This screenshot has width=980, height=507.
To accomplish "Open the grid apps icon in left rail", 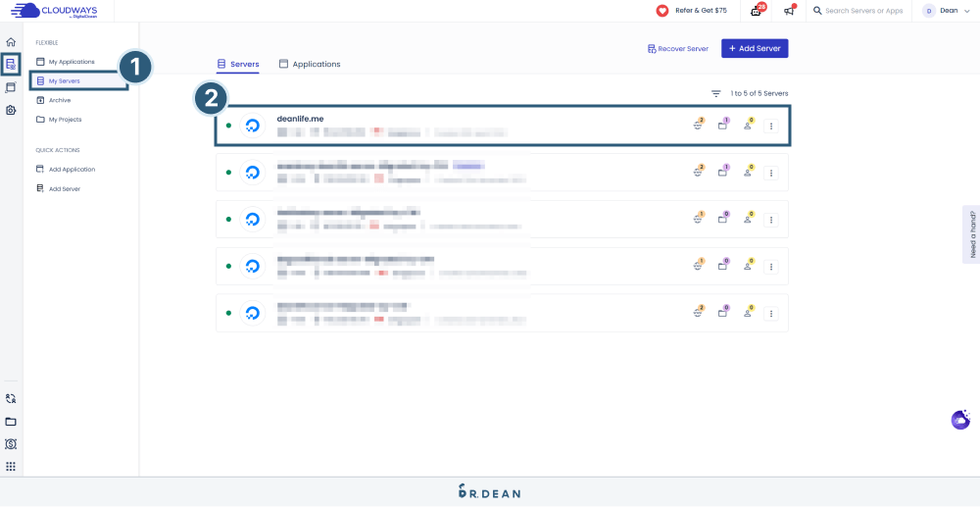I will tap(11, 467).
